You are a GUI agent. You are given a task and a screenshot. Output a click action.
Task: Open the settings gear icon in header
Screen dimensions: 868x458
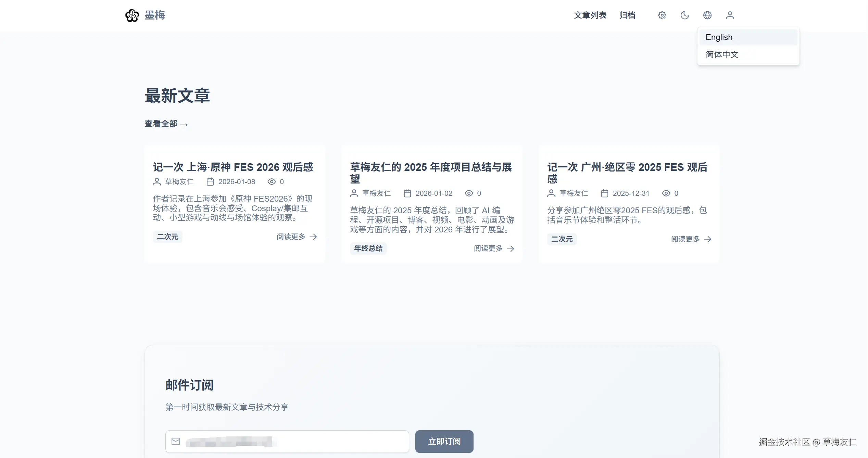662,15
